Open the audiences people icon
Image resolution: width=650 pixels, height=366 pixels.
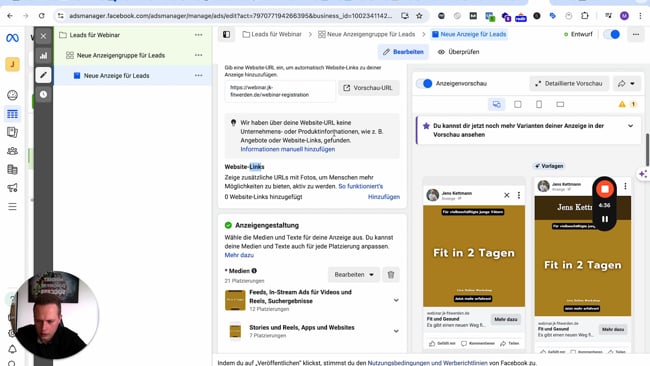pos(12,151)
